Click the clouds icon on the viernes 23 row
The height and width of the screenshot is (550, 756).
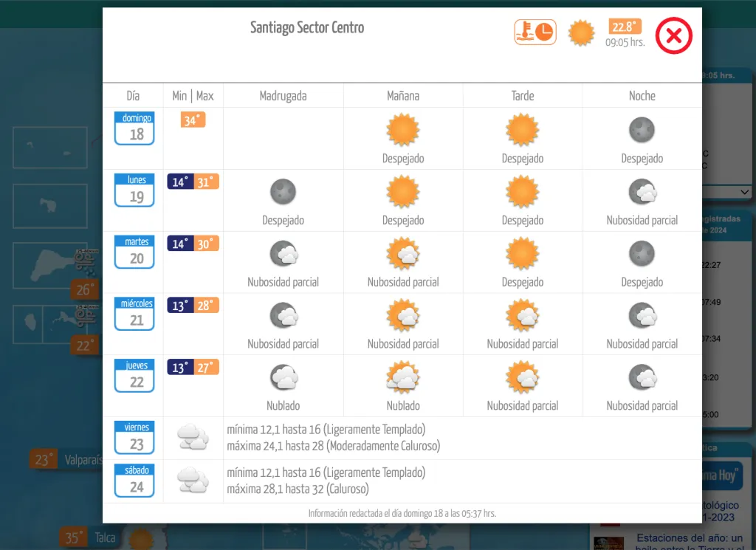(x=192, y=437)
